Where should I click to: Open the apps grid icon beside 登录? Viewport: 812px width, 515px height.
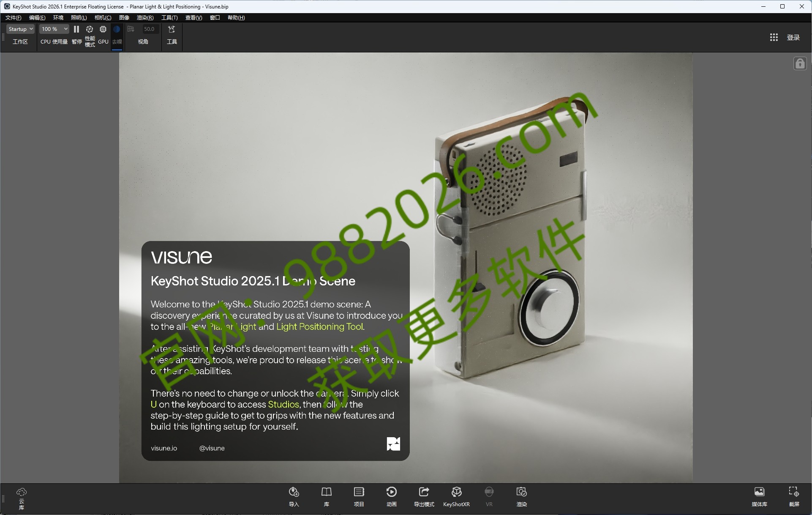774,37
